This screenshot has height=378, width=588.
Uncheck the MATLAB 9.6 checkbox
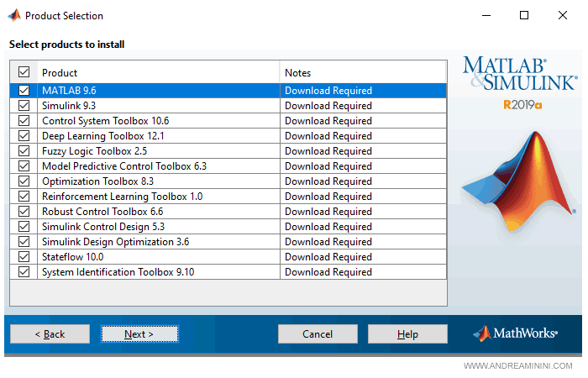(24, 91)
